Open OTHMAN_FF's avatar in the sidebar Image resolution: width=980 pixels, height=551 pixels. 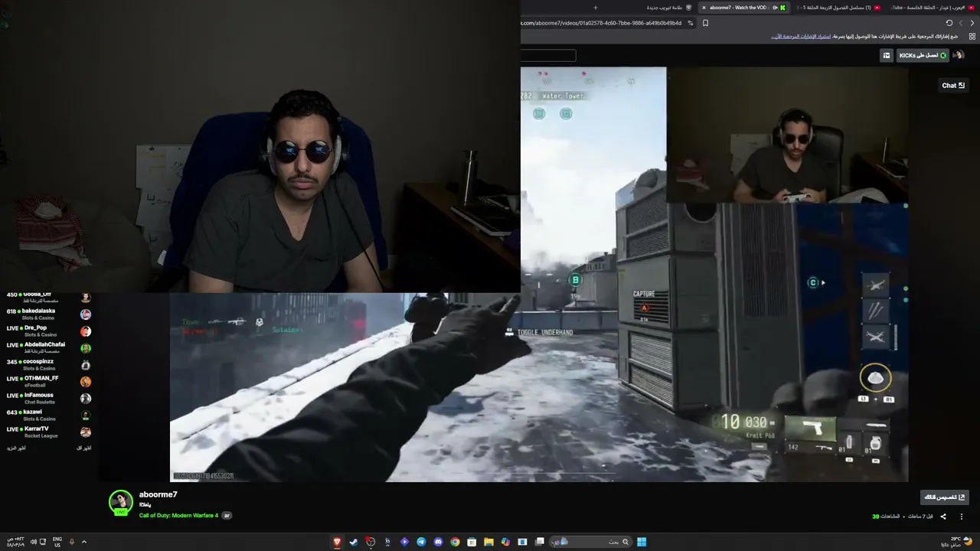86,382
